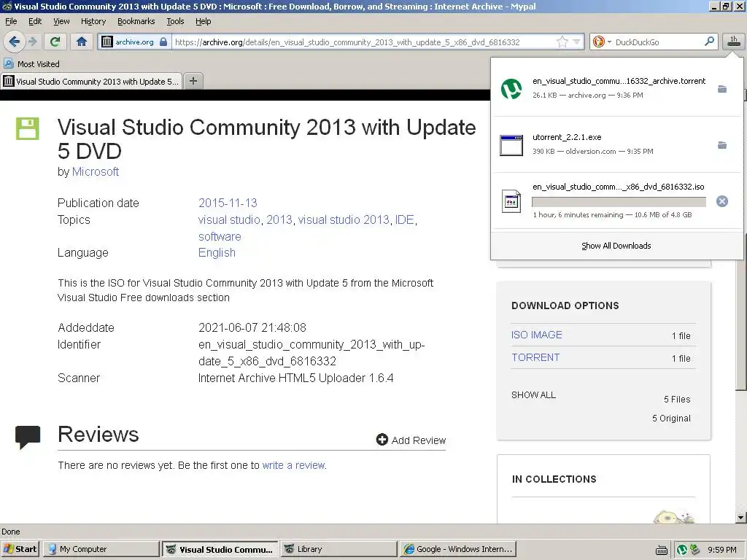Open the URL history dropdown arrow
Screen dimensions: 747x560
click(577, 42)
